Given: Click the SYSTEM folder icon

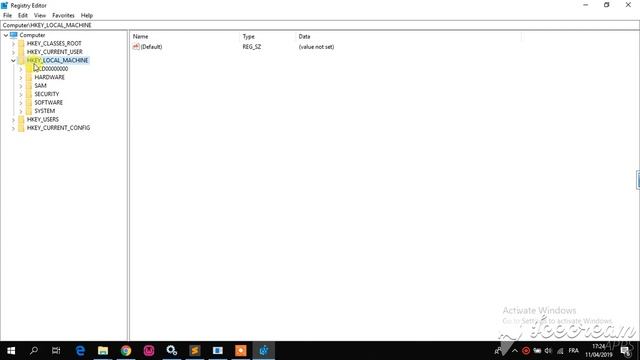Looking at the screenshot, I should tap(29, 111).
